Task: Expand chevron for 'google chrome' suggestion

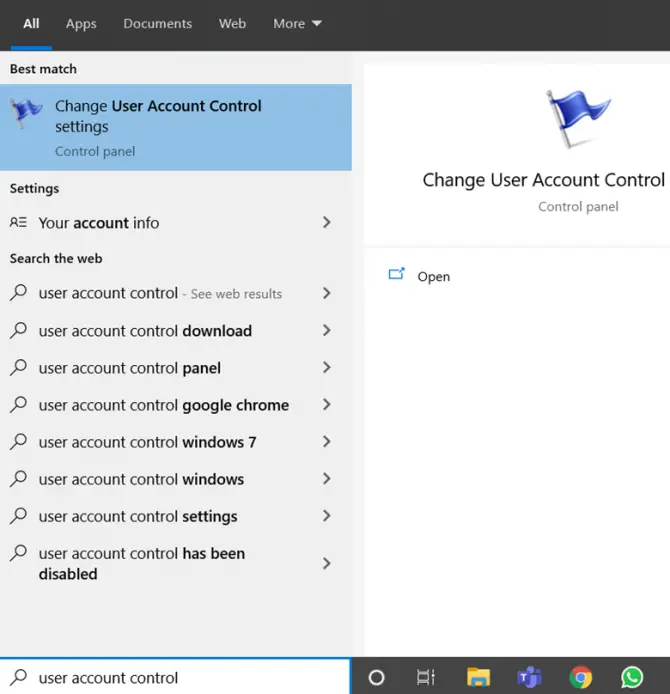Action: 327,405
